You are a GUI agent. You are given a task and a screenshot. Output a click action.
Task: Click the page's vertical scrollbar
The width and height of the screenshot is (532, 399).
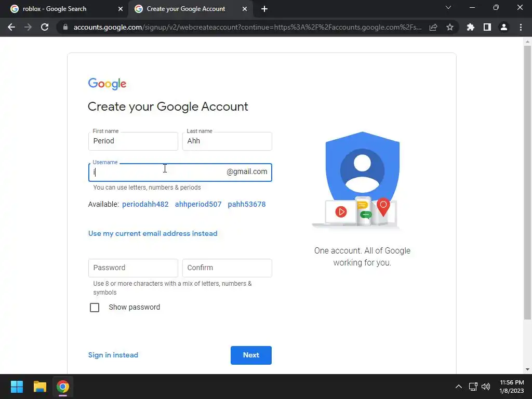tap(527, 182)
